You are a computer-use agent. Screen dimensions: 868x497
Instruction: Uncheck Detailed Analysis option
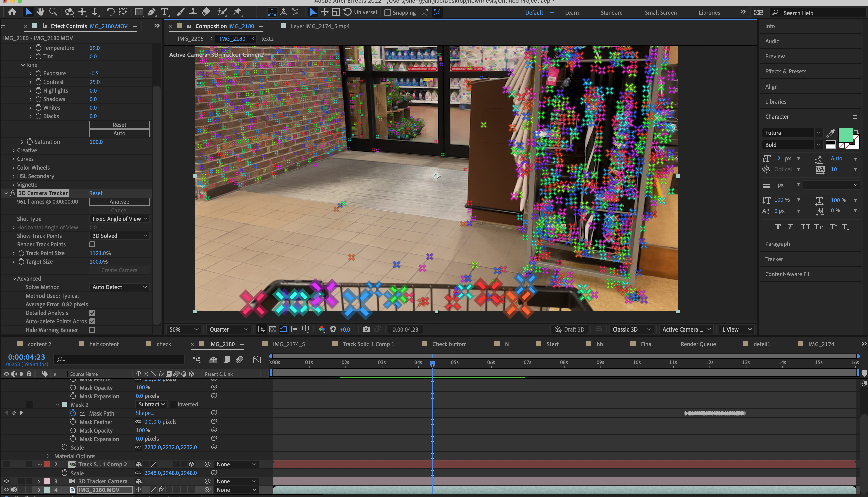click(92, 313)
